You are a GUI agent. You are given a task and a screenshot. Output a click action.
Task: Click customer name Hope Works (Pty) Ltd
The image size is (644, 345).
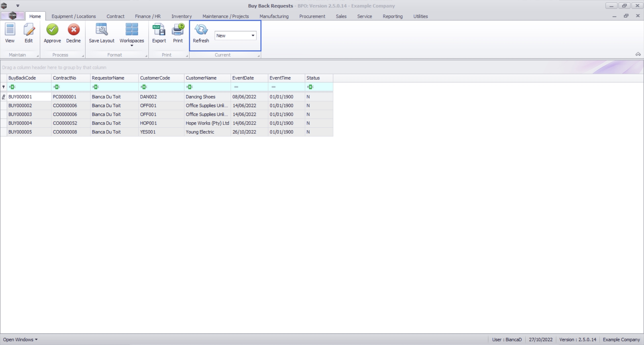[207, 123]
